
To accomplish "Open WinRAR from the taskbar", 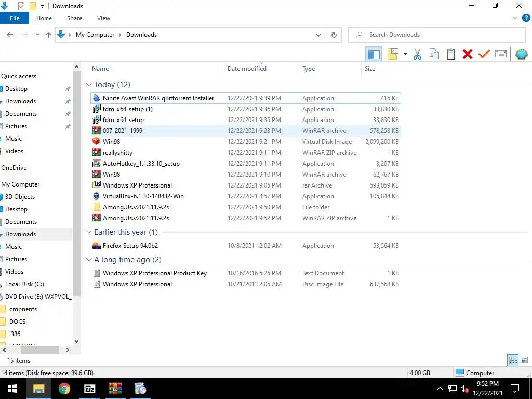I will pos(115,389).
